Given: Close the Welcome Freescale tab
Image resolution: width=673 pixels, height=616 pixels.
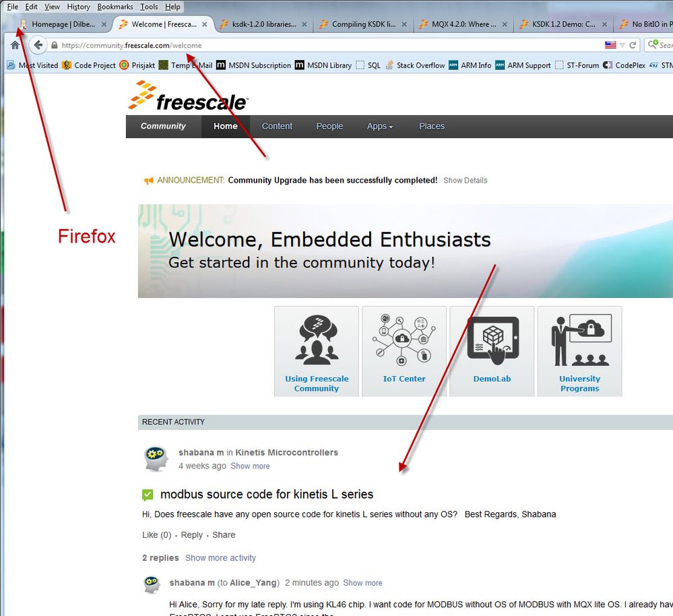Looking at the screenshot, I should (205, 24).
